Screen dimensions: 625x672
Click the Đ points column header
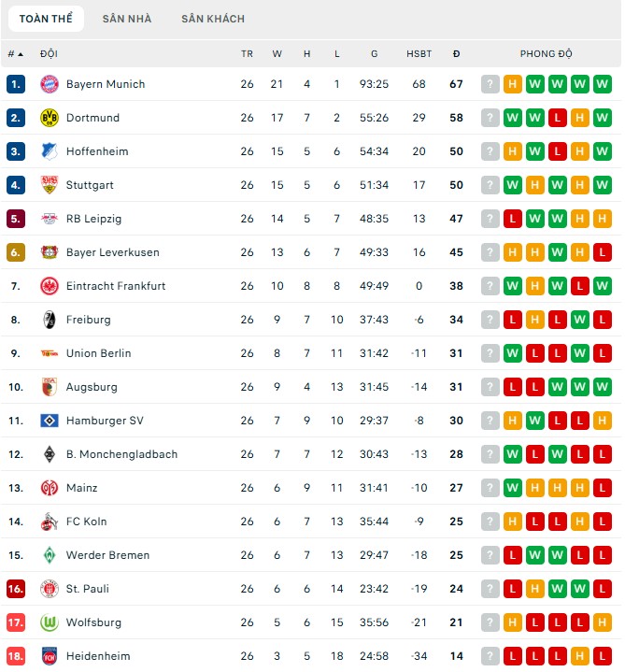(x=456, y=53)
